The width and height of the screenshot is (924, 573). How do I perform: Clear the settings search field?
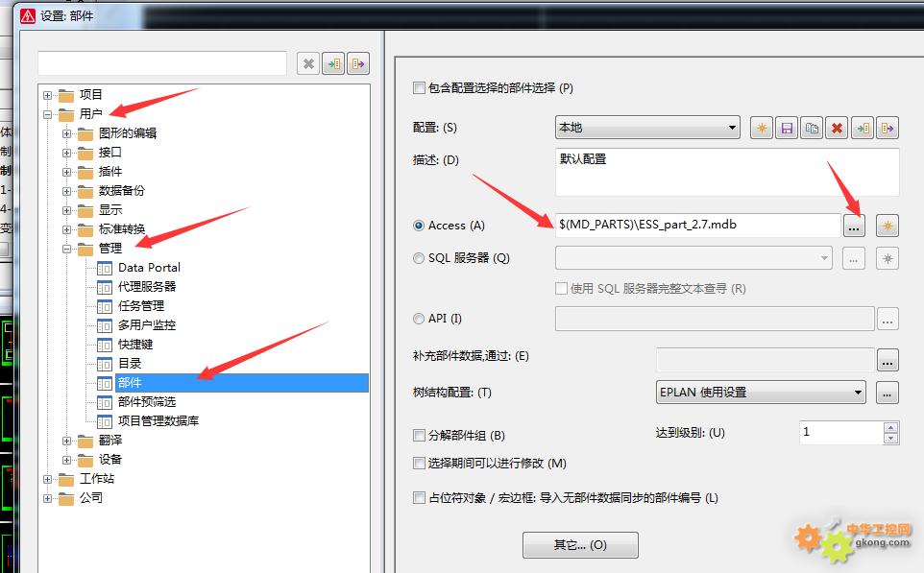[308, 63]
